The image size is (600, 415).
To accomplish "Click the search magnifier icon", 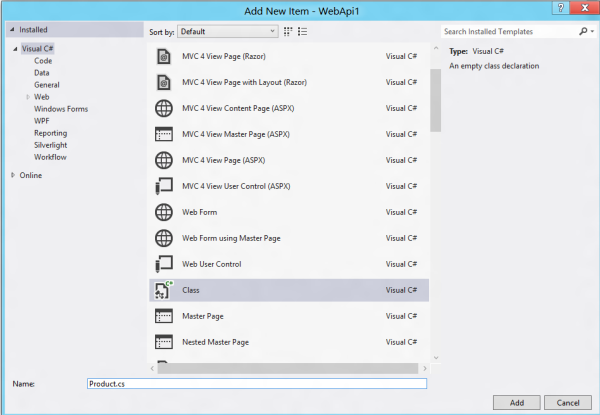I will click(x=581, y=32).
